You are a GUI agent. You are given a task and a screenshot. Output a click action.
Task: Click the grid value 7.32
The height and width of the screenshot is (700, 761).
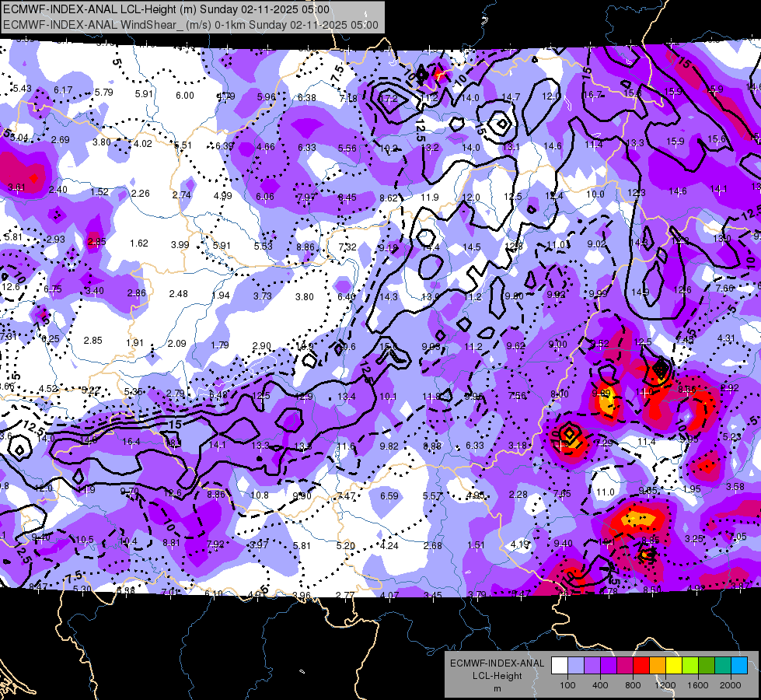tap(347, 247)
